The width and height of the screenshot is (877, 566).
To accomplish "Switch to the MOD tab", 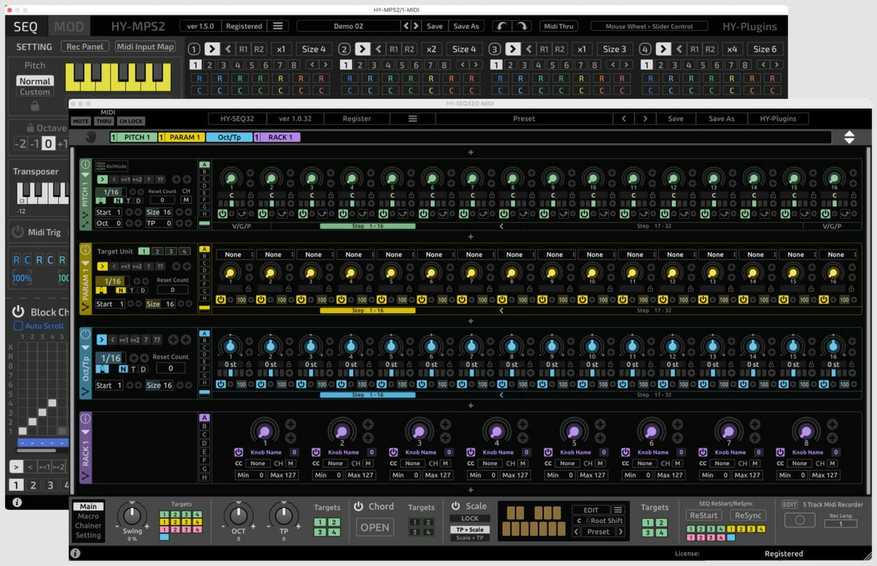I will 69,26.
